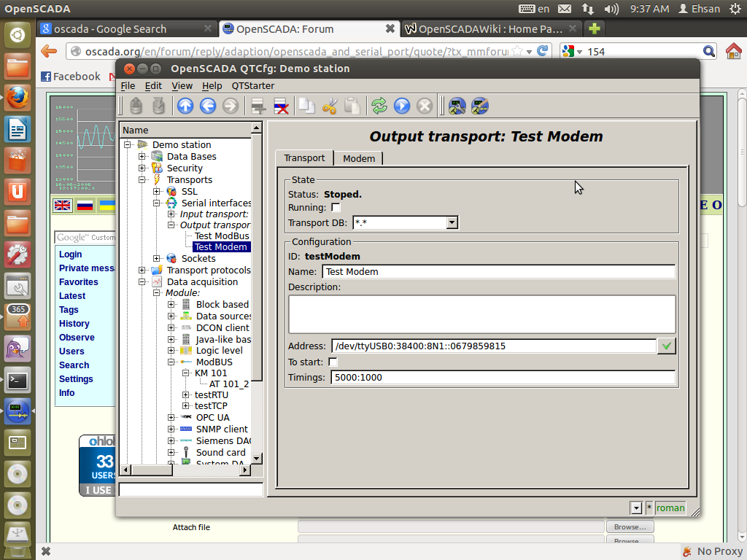
Task: Toggle the Running checkbox
Action: (336, 208)
